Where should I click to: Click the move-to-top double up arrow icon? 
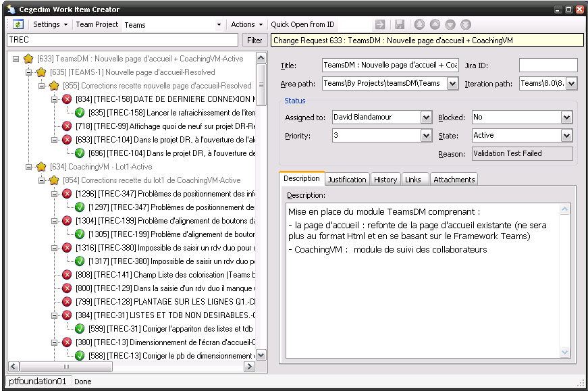[x=419, y=25]
